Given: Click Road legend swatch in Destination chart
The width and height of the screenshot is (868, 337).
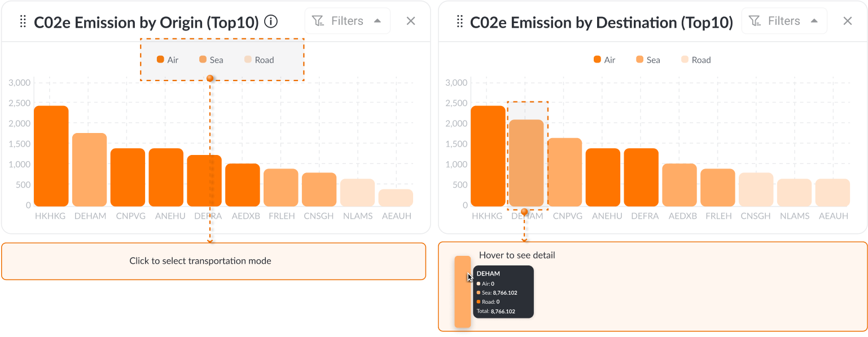Looking at the screenshot, I should pos(685,60).
